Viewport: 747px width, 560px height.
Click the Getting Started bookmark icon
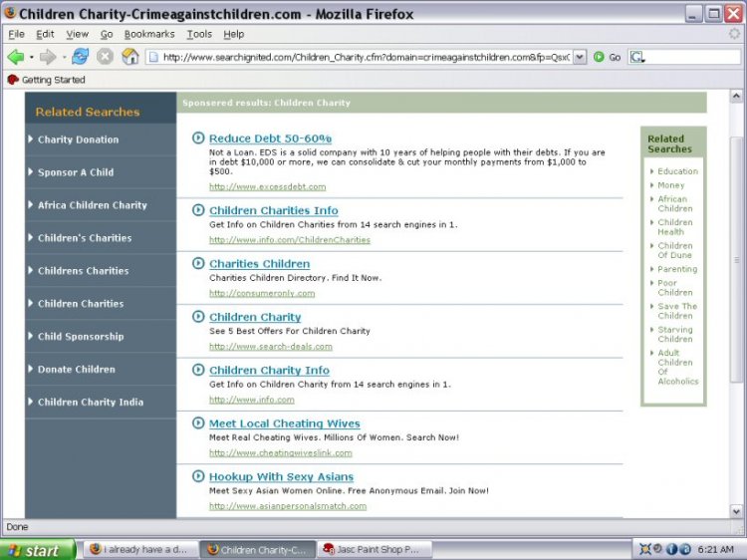pyautogui.click(x=13, y=80)
